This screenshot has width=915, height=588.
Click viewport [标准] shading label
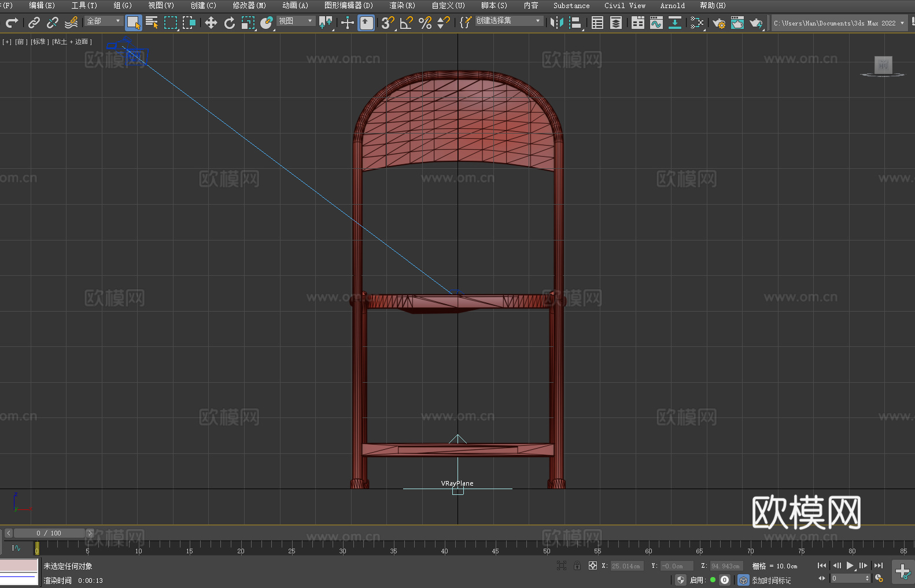(x=40, y=42)
